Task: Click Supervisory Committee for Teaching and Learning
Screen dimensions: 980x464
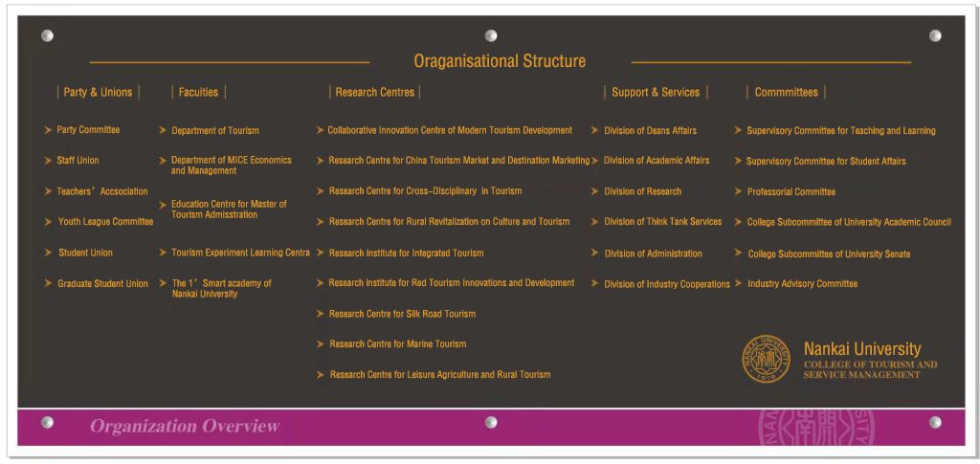Action: (841, 130)
